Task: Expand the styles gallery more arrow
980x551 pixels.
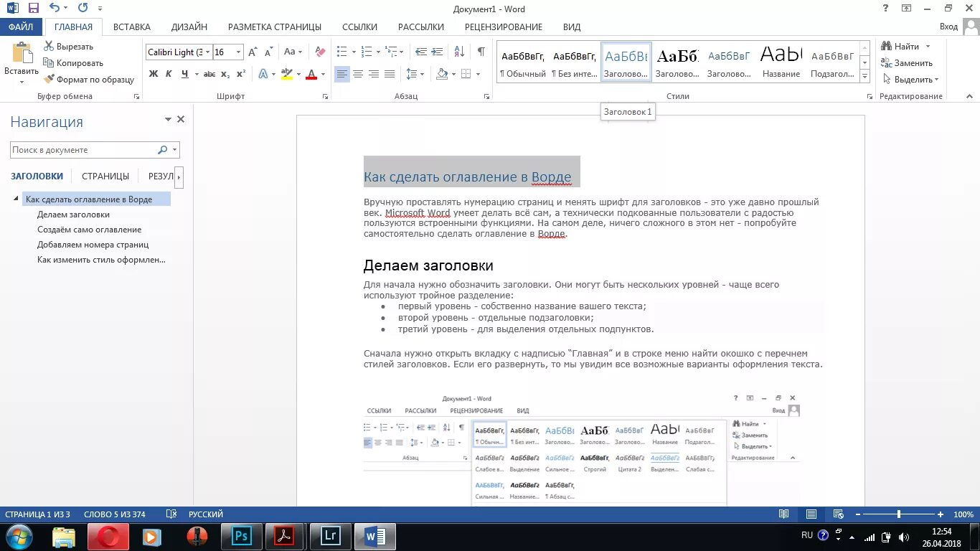Action: pyautogui.click(x=864, y=76)
